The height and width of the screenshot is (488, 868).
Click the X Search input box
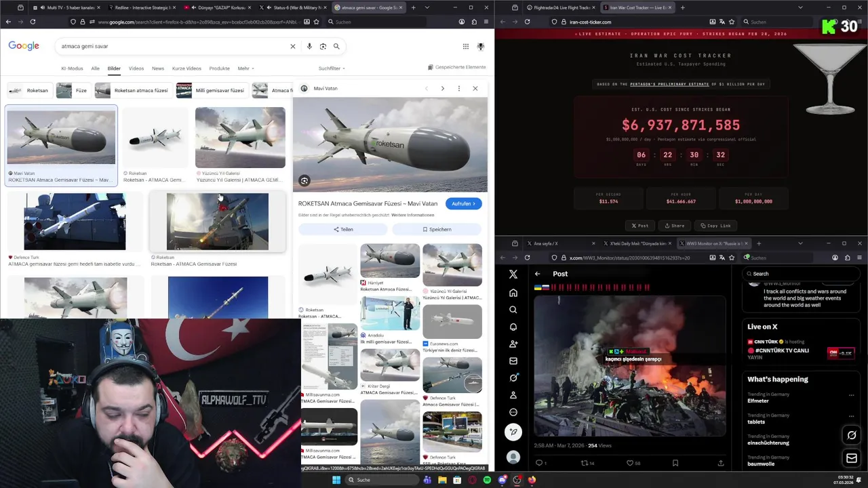click(800, 274)
